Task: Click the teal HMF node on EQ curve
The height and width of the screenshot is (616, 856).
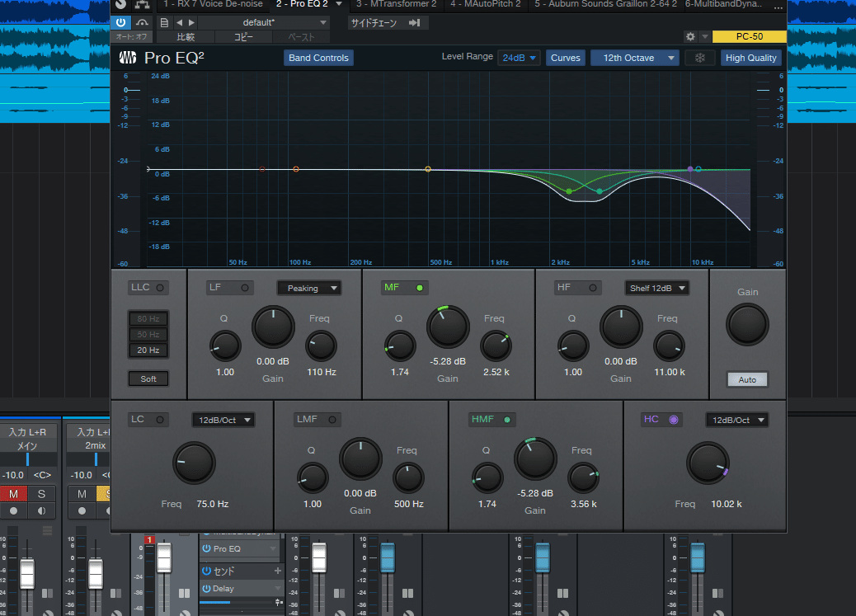Action: pos(600,191)
